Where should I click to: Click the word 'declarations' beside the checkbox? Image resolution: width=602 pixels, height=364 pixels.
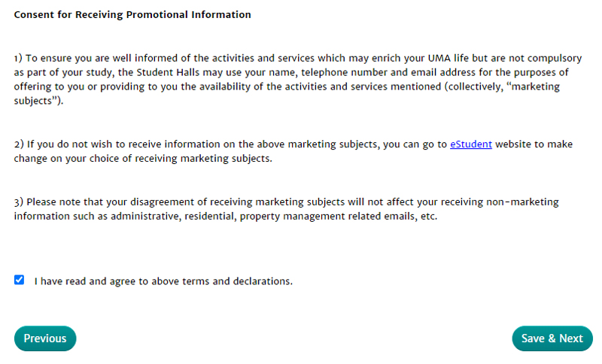point(263,281)
